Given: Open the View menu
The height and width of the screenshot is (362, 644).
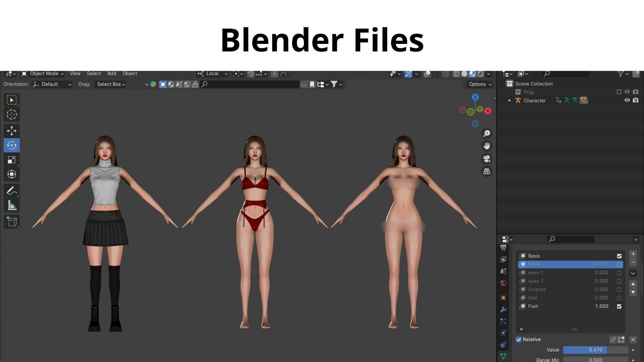Looking at the screenshot, I should click(75, 74).
